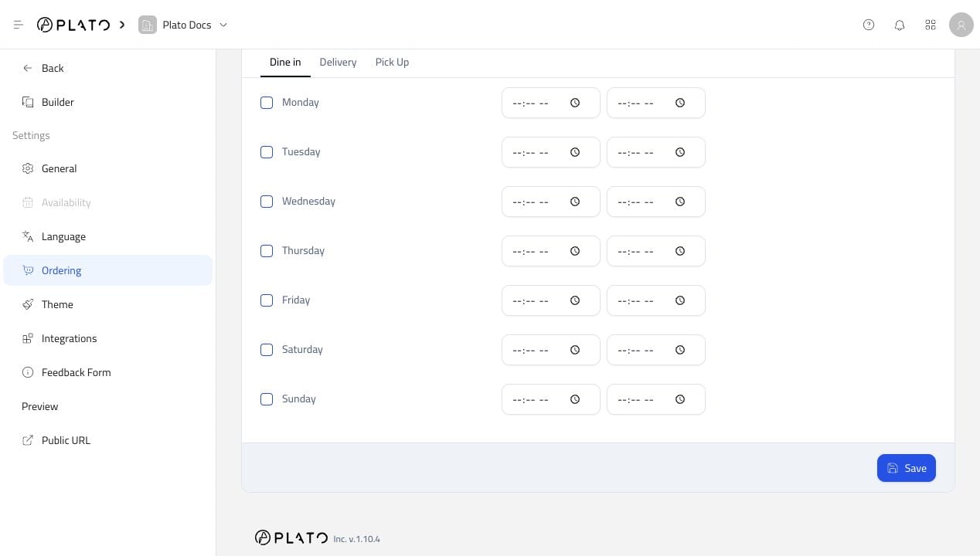The width and height of the screenshot is (980, 556).
Task: Open the user avatar menu
Action: [x=961, y=25]
